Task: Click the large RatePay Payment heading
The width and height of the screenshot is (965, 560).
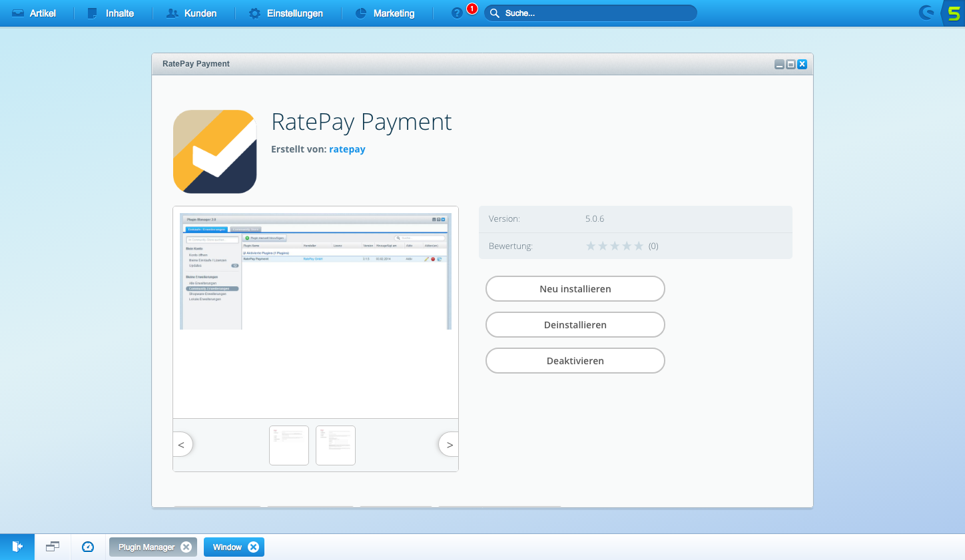Action: point(362,122)
